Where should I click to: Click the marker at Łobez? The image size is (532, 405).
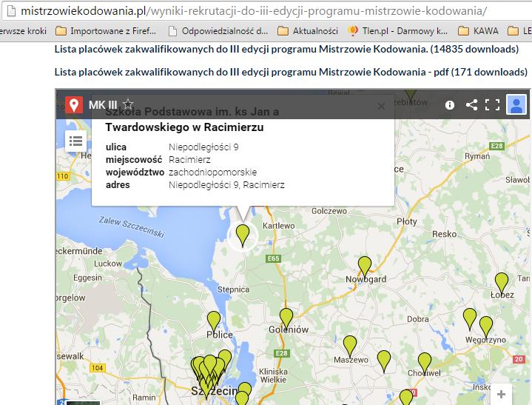pos(502,283)
